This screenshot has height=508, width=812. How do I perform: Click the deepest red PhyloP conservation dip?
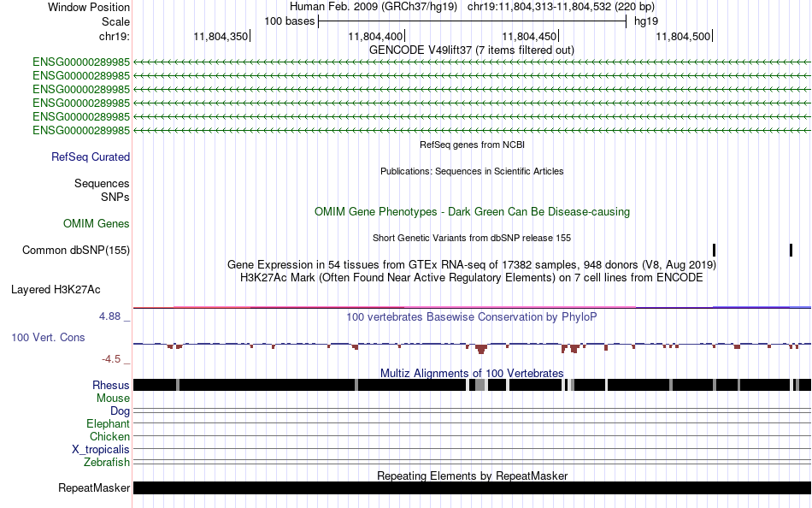481,349
